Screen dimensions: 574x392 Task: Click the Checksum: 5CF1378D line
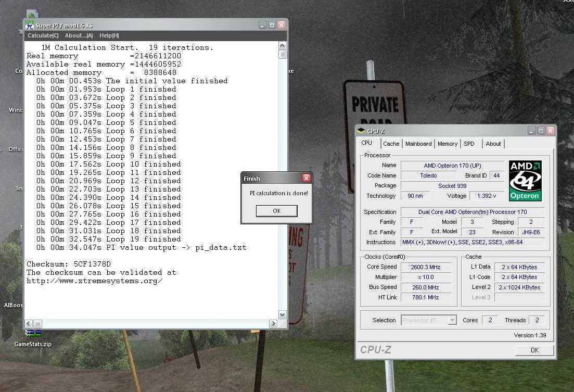click(x=69, y=264)
